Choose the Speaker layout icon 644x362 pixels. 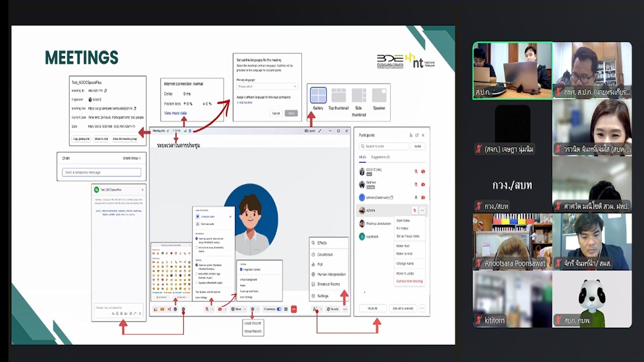379,96
